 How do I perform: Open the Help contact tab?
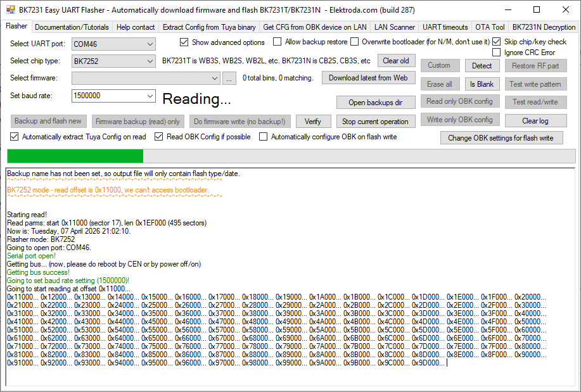(135, 27)
